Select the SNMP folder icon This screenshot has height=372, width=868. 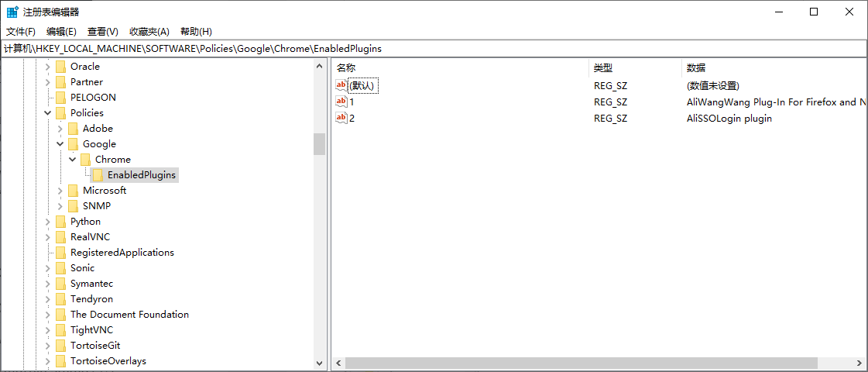pyautogui.click(x=73, y=206)
